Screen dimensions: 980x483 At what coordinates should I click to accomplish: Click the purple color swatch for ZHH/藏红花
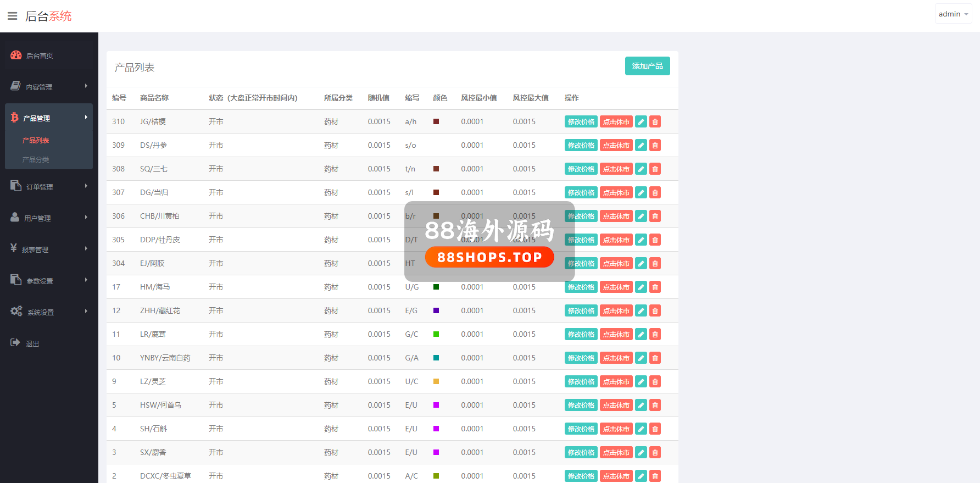click(x=436, y=310)
